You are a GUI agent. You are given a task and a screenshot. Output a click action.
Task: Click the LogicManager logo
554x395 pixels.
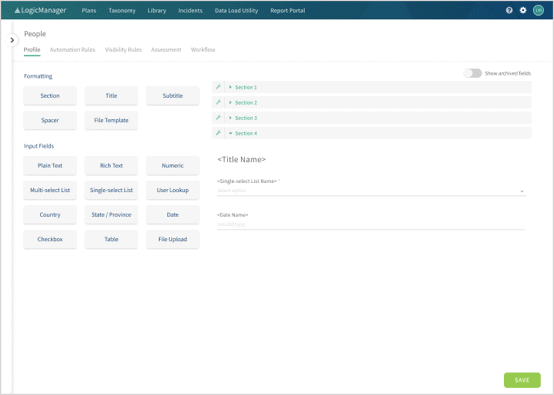(x=40, y=10)
